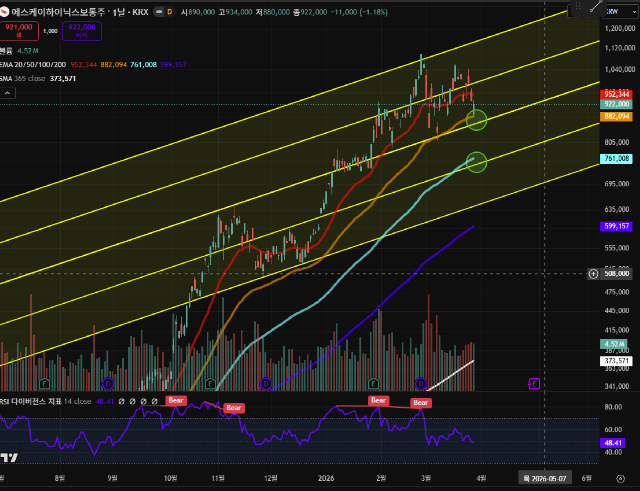640x491 pixels.
Task: Click the 고 934,000 high value in the header
Action: 235,12
